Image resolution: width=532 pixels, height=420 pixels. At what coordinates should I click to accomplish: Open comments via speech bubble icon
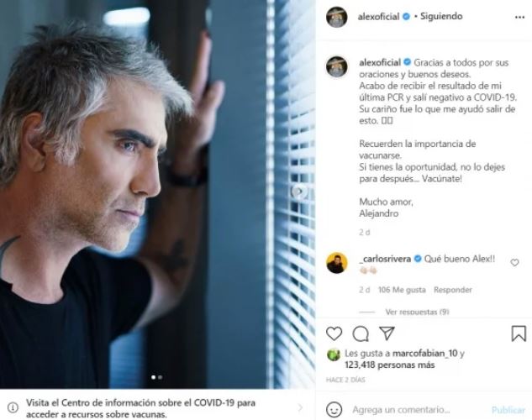click(x=361, y=333)
